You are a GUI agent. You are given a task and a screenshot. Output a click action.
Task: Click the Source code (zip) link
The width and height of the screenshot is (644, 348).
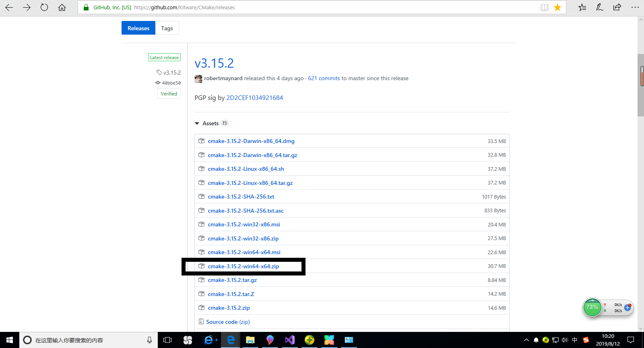point(228,322)
